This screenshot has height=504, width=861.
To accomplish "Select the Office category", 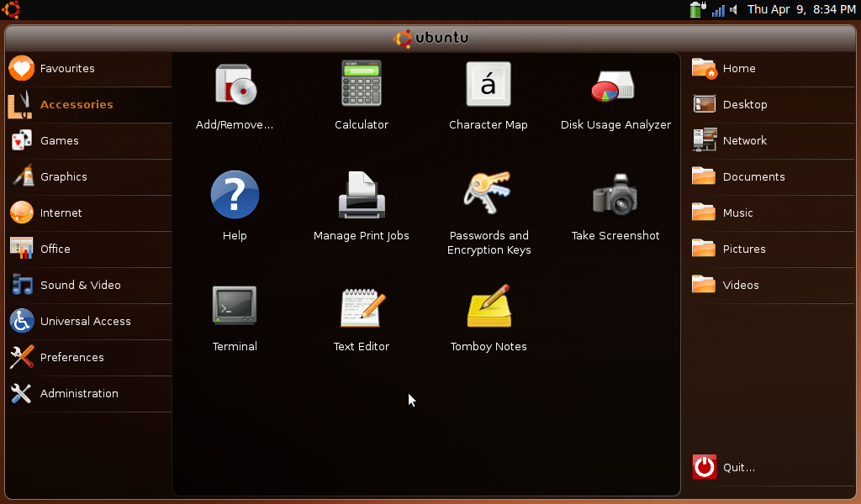I will [x=89, y=249].
